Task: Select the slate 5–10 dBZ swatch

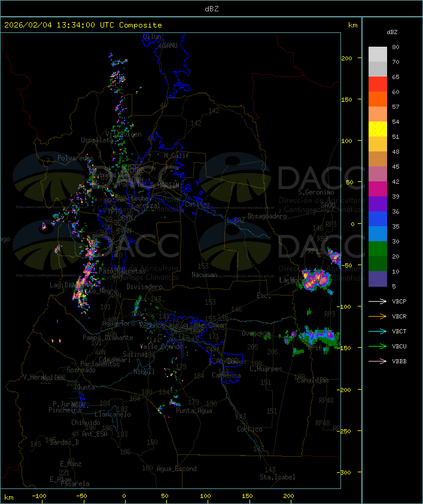Action: tap(378, 279)
